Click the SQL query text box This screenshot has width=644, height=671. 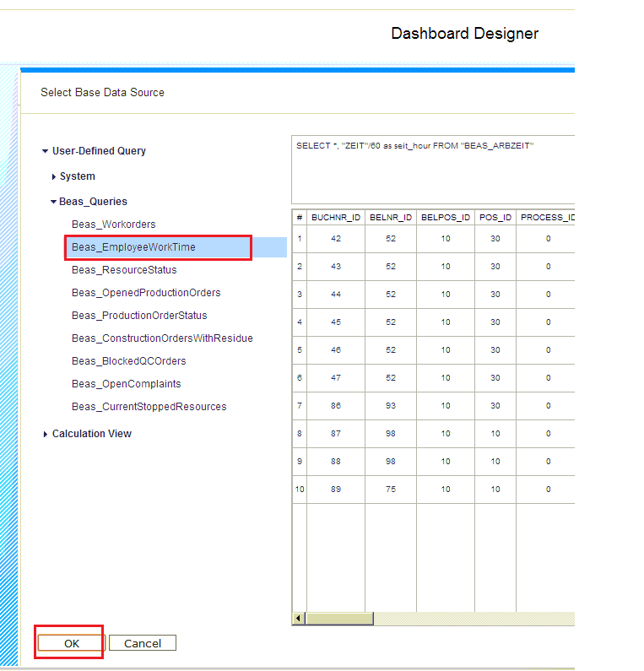pos(432,169)
